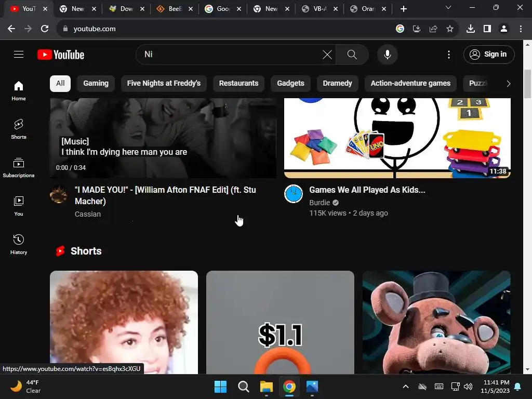Visit the Burdie channel name

320,203
